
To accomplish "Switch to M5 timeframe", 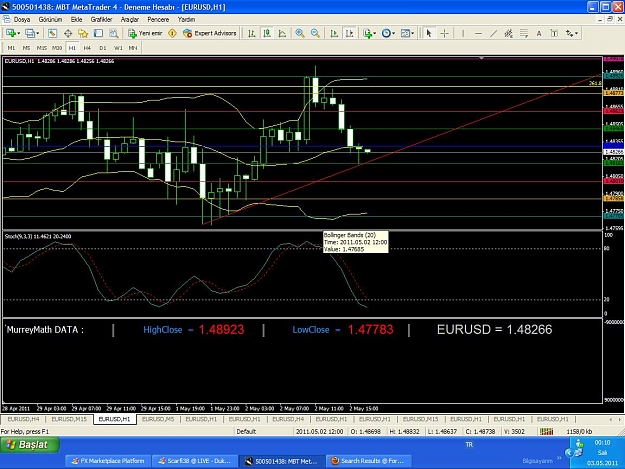I will pyautogui.click(x=26, y=48).
